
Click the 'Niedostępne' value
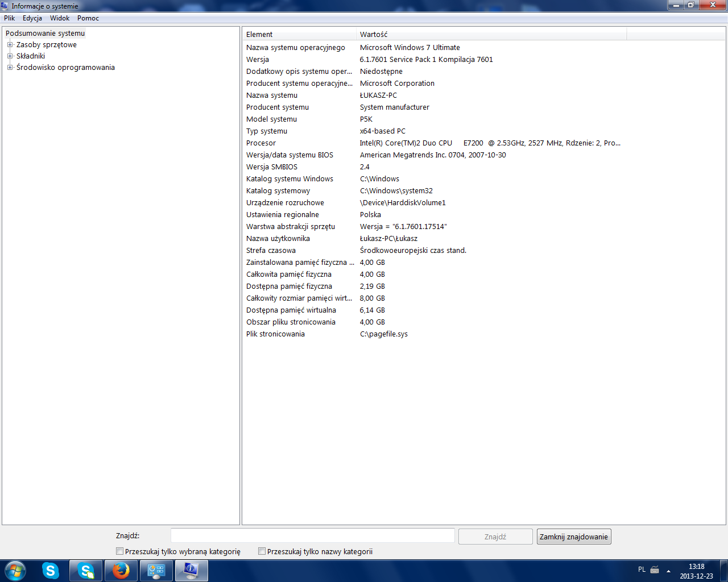pyautogui.click(x=381, y=71)
